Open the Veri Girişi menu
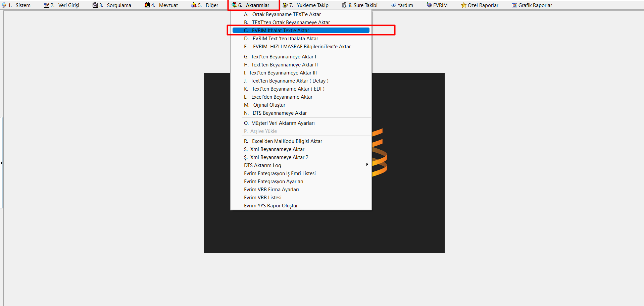 65,5
